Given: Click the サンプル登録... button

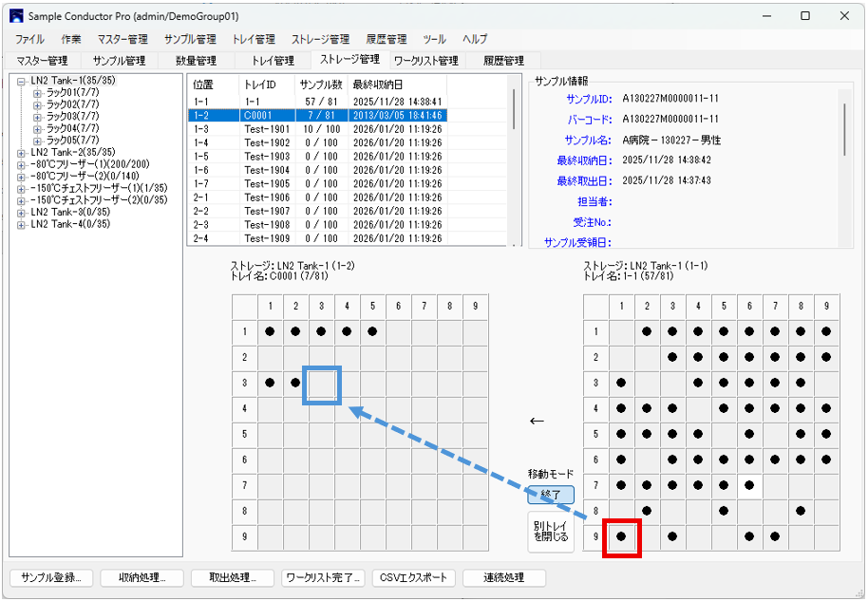Looking at the screenshot, I should click(51, 577).
